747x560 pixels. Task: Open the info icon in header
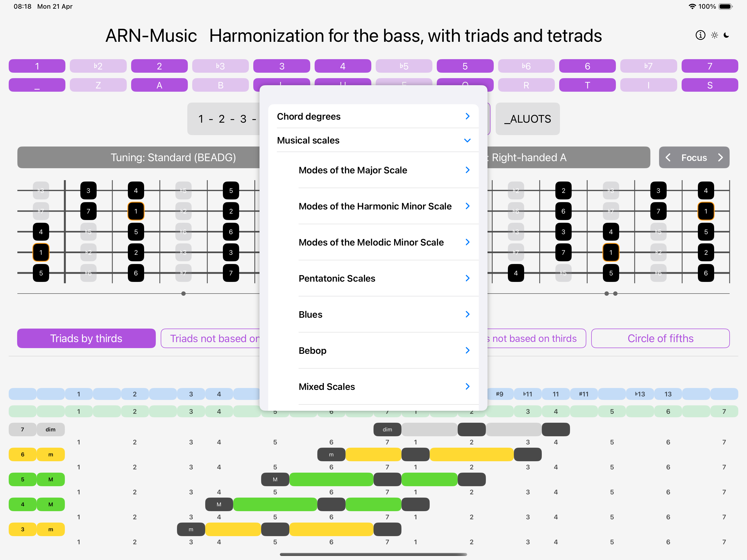[700, 35]
